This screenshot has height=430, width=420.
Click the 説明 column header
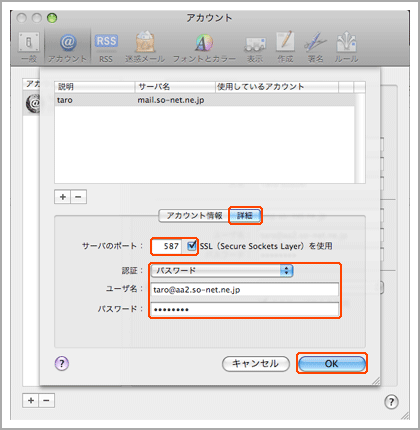tap(95, 87)
